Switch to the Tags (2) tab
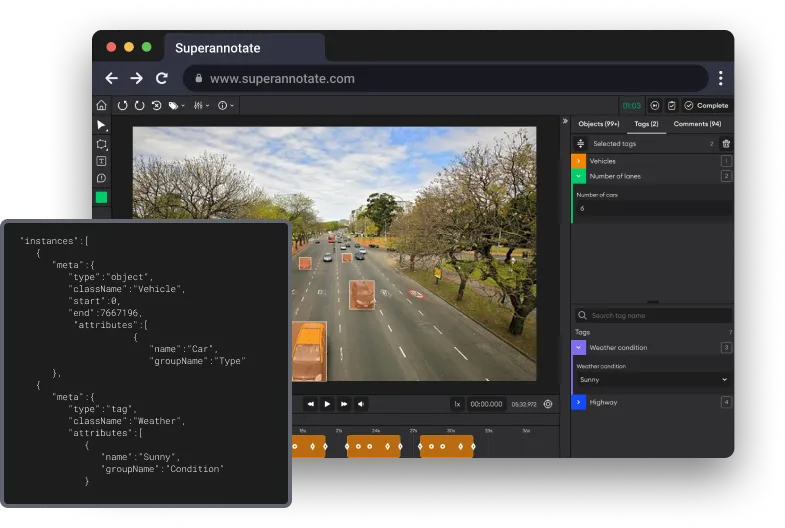This screenshot has height=528, width=785. (x=646, y=124)
